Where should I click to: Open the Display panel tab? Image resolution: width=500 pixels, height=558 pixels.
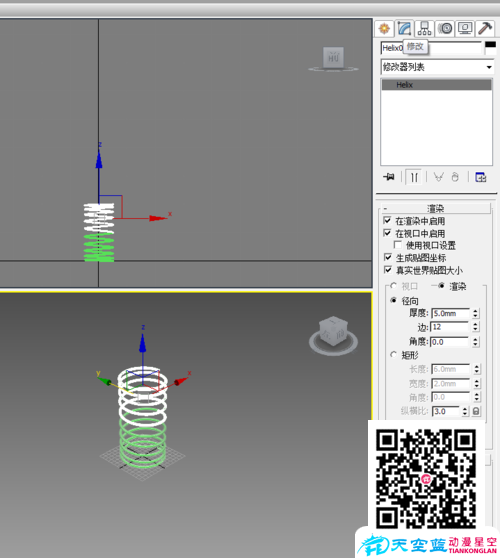[465, 28]
